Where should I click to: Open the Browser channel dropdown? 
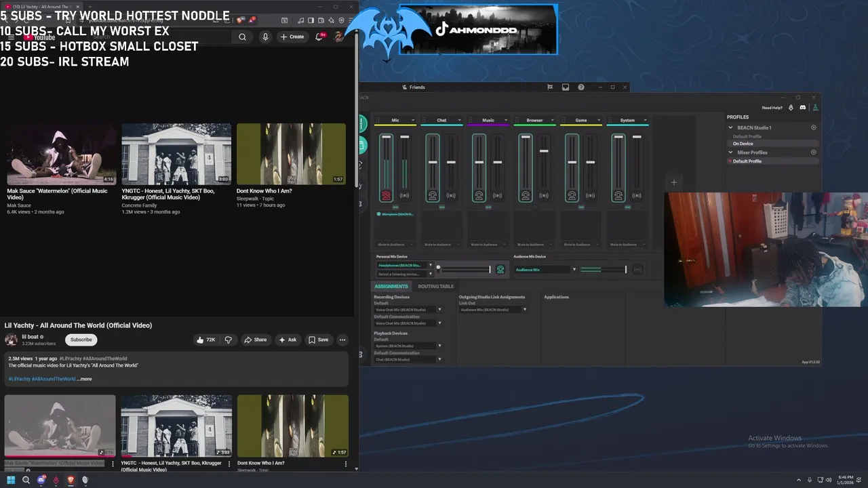pyautogui.click(x=552, y=120)
